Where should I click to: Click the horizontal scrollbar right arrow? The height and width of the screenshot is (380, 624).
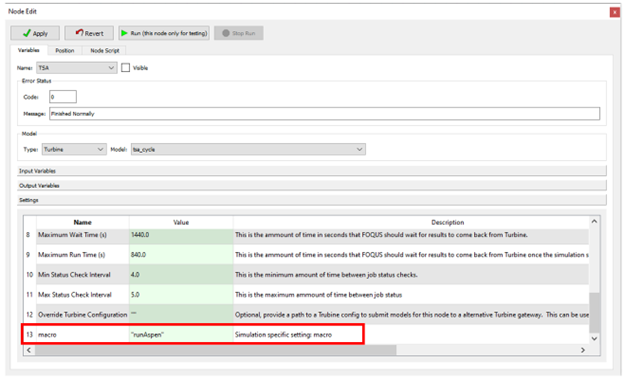point(583,350)
